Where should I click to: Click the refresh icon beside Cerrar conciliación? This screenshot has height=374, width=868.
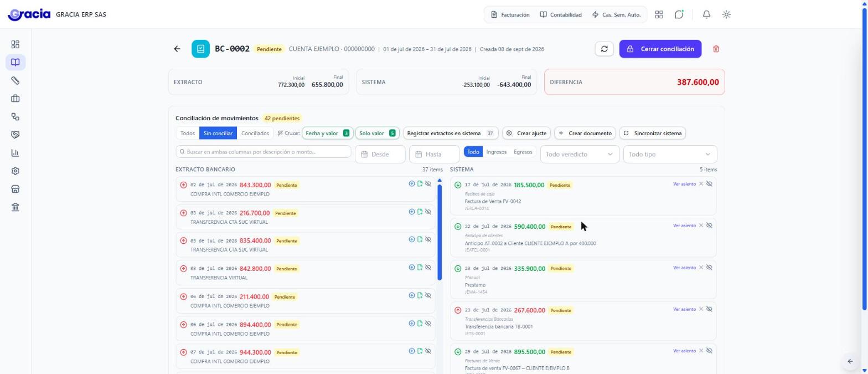(x=604, y=49)
